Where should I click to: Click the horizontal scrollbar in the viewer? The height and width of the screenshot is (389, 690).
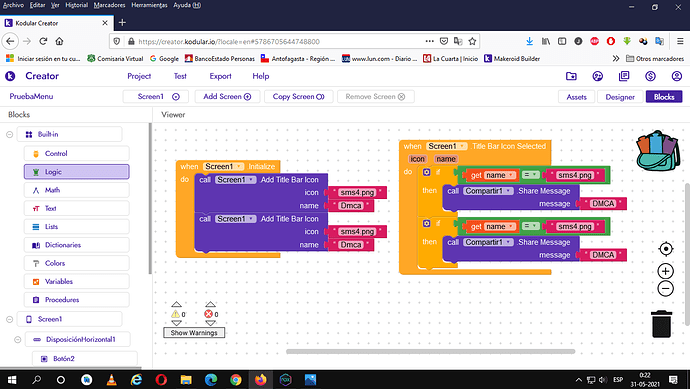click(430, 351)
